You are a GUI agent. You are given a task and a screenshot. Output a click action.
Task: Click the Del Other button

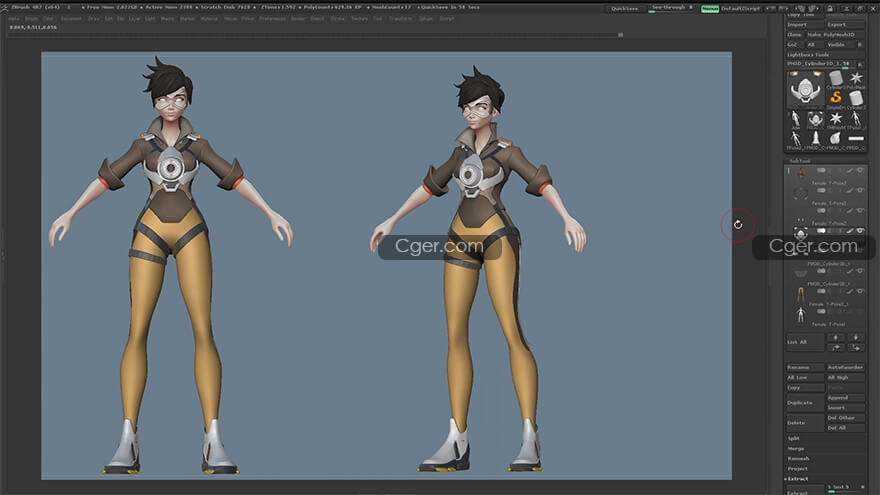click(845, 418)
